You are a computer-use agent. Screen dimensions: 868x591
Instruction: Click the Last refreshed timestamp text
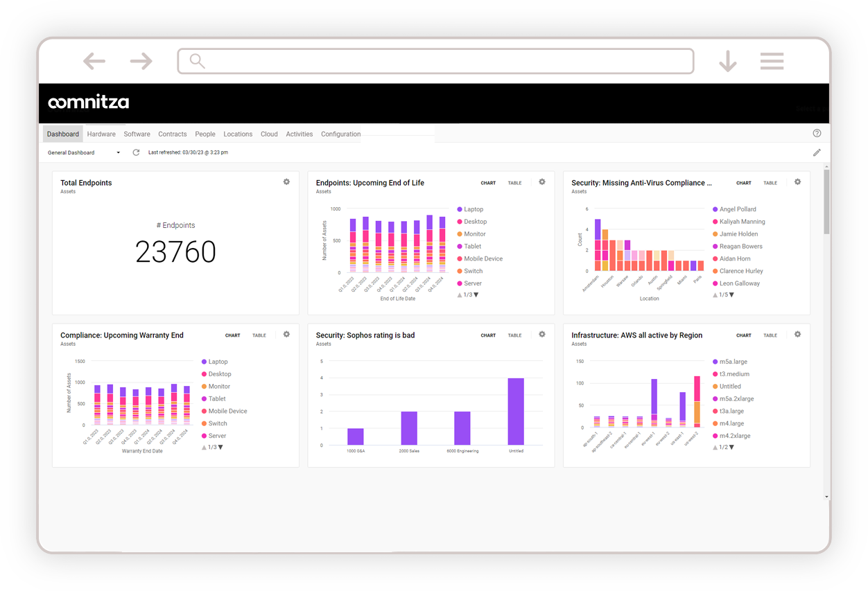tap(188, 152)
